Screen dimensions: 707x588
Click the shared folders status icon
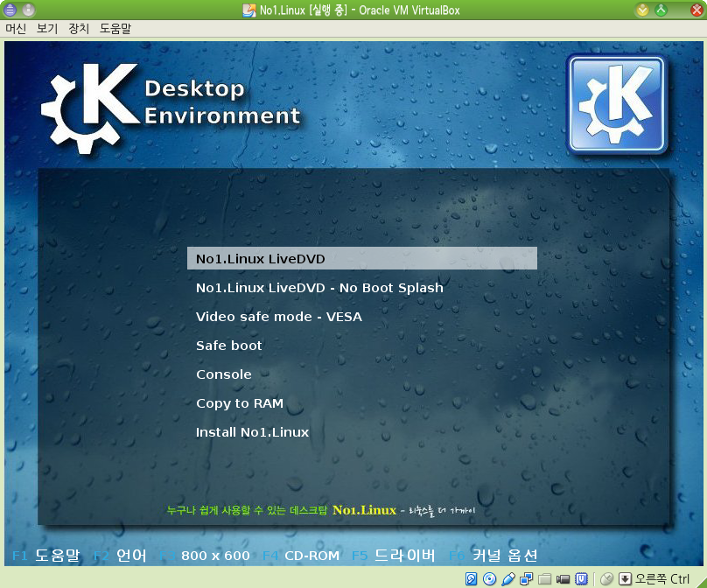tap(544, 578)
